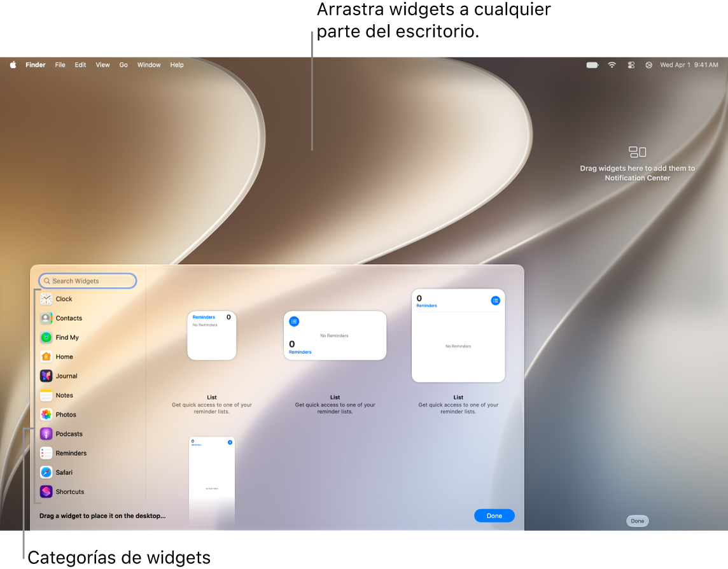Select the Podcasts icon in the widget categories
This screenshot has height=569, width=728.
click(x=46, y=434)
